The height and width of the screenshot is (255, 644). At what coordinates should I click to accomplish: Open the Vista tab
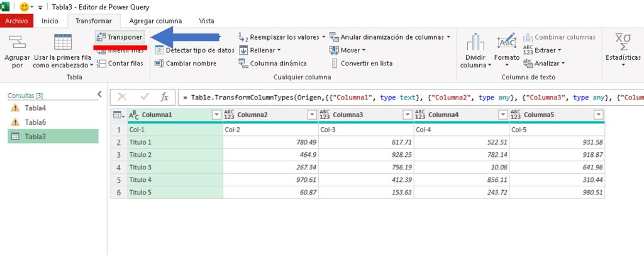[x=206, y=21]
